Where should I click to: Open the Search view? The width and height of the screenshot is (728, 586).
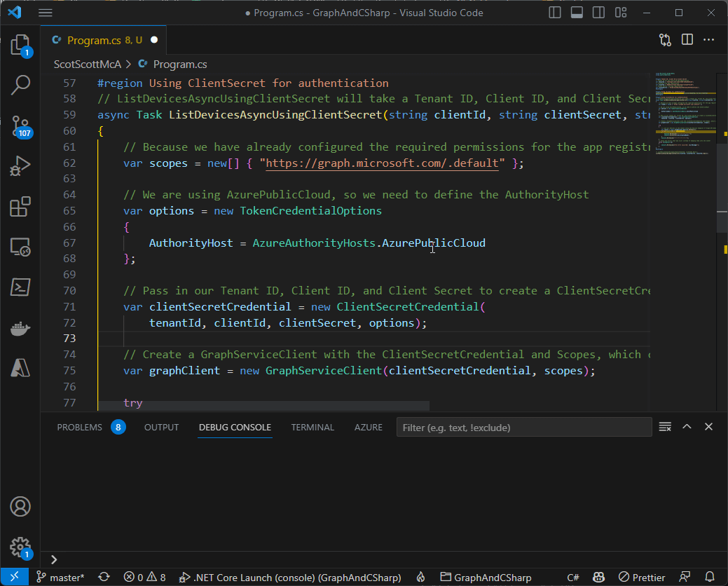(x=20, y=86)
